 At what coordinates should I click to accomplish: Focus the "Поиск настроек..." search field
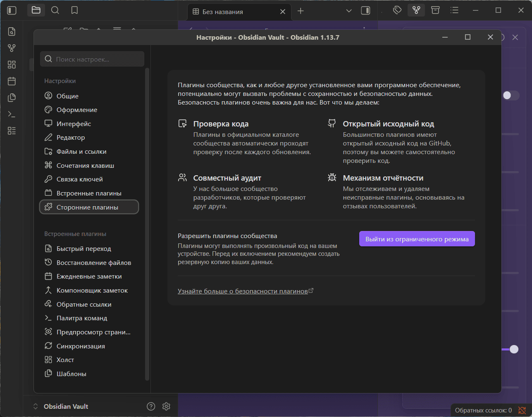92,59
